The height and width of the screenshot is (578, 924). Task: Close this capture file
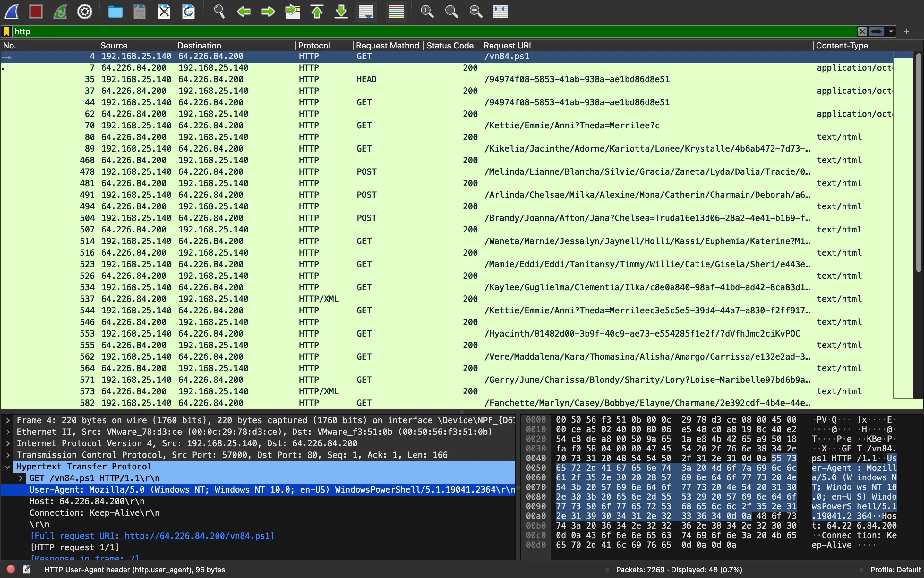point(164,12)
